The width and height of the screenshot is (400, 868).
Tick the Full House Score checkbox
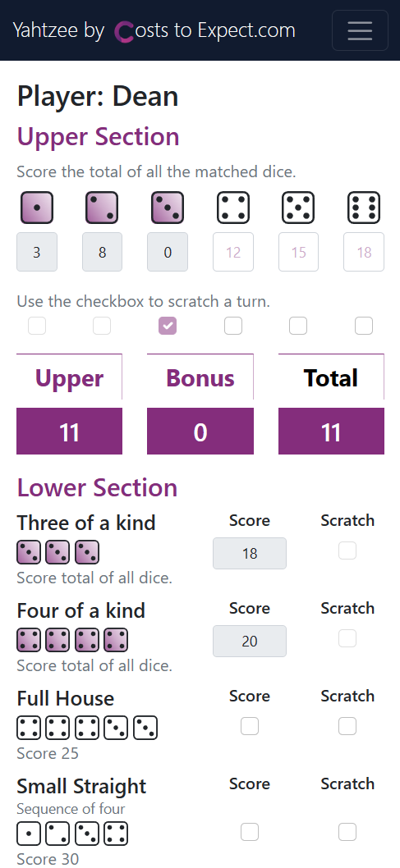click(x=250, y=726)
